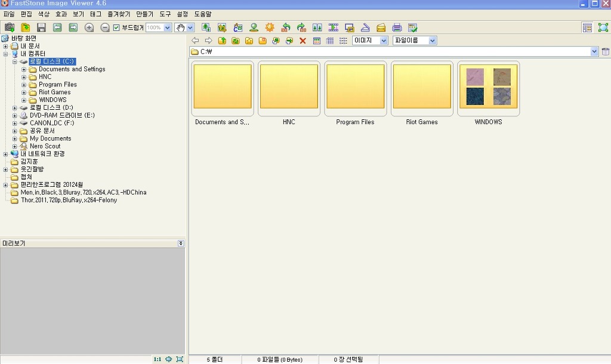The width and height of the screenshot is (611, 364).
Task: Click the screen capture camera icon
Action: point(10,27)
